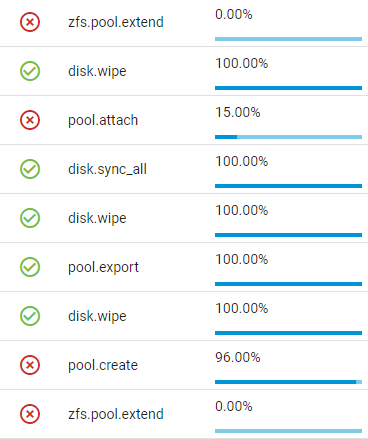
Task: Click the full progress bar under disk.sync_all's percentage
Action: point(288,186)
